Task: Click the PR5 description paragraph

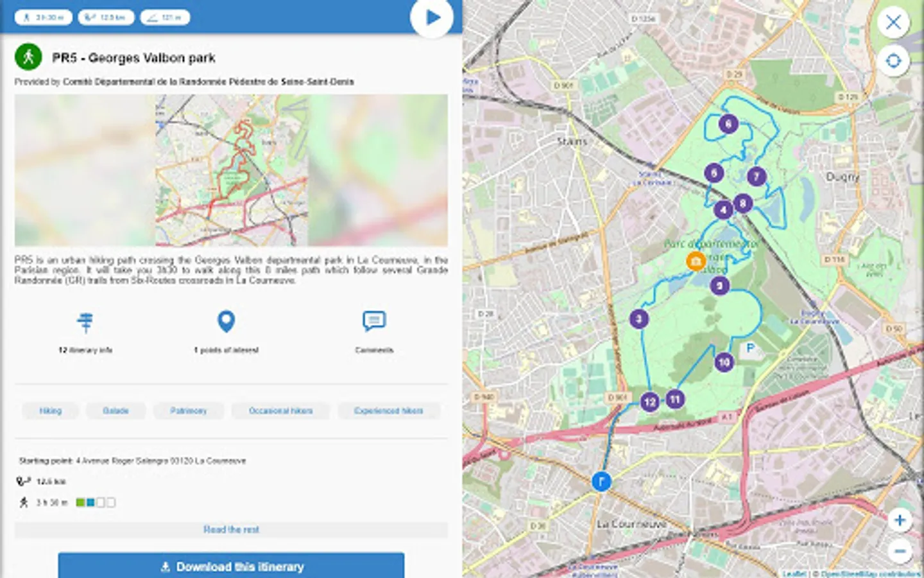Action: [231, 270]
